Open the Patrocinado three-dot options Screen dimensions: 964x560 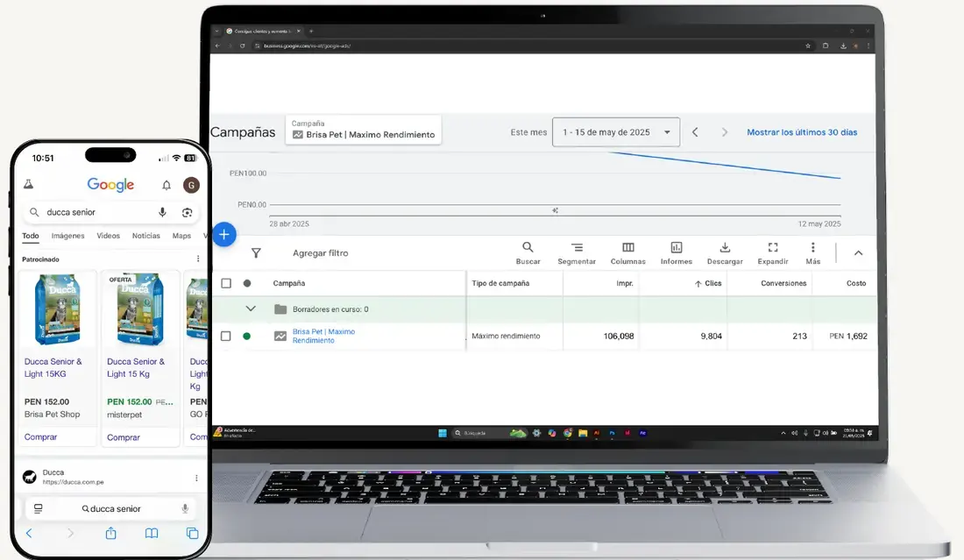tap(198, 259)
